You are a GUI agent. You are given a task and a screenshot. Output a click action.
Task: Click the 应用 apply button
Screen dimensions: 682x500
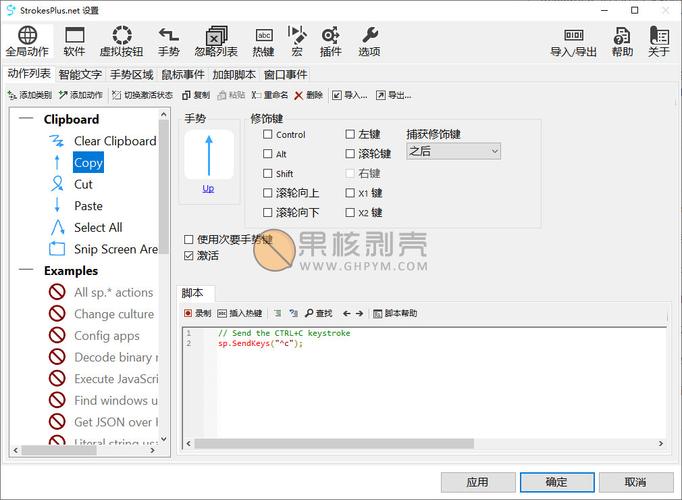click(478, 482)
